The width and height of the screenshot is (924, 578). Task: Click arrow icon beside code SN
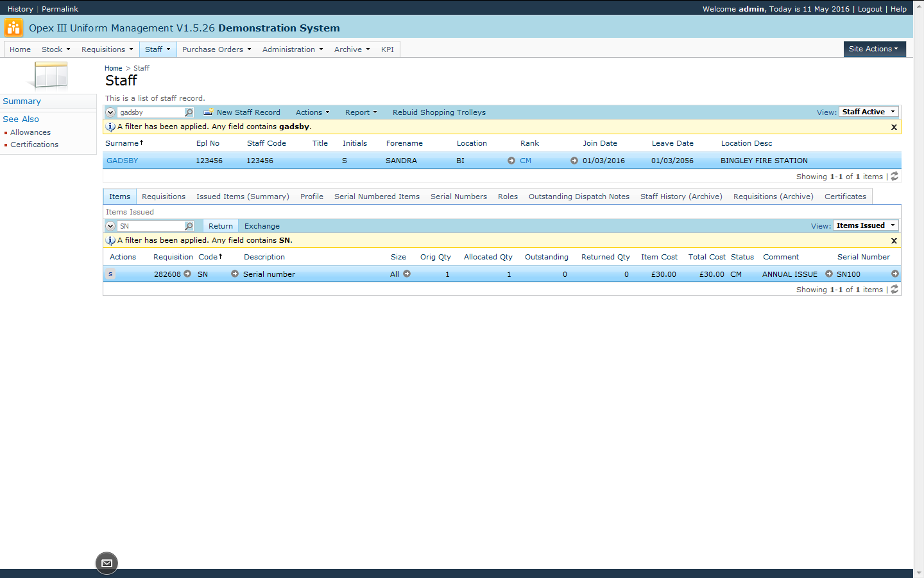click(235, 274)
